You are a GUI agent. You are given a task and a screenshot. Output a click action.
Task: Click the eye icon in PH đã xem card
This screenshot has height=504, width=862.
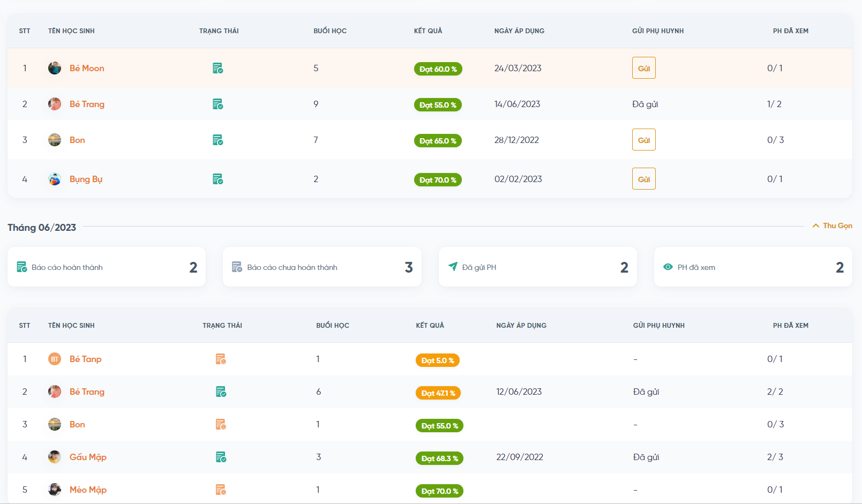(668, 267)
